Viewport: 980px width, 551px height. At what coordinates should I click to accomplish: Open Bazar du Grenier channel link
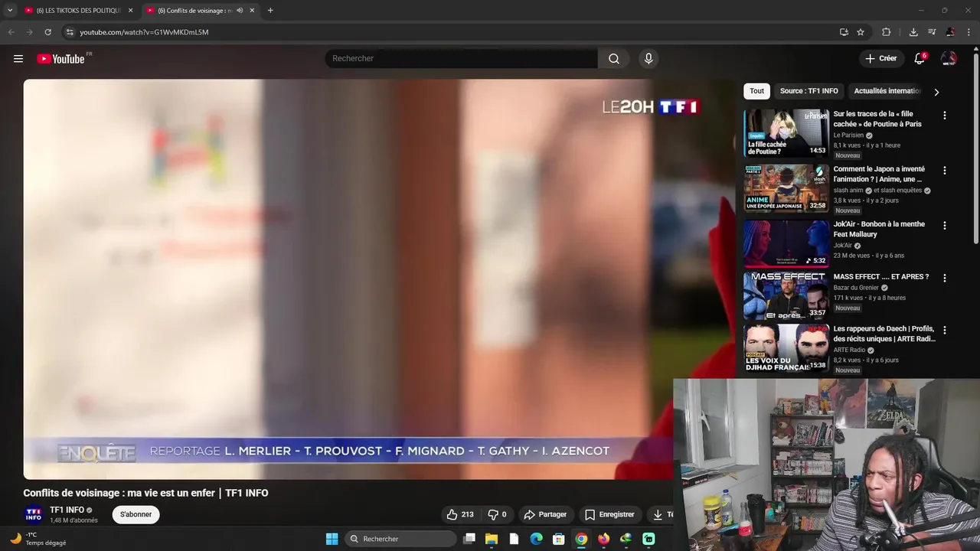[856, 288]
